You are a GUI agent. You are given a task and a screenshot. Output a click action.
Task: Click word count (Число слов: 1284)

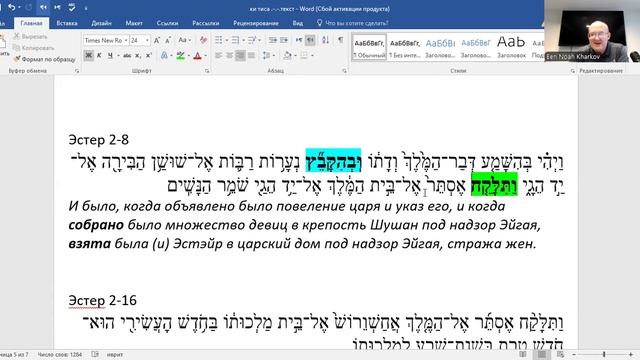pyautogui.click(x=60, y=354)
